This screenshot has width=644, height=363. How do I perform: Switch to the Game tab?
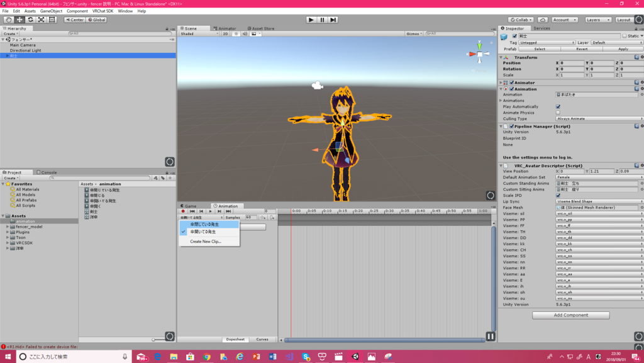[189, 206]
